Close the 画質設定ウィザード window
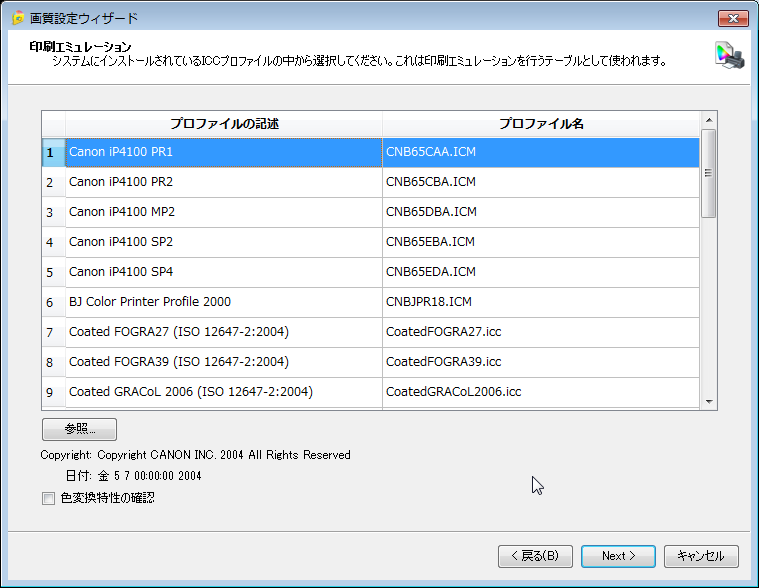759x588 pixels. click(732, 18)
